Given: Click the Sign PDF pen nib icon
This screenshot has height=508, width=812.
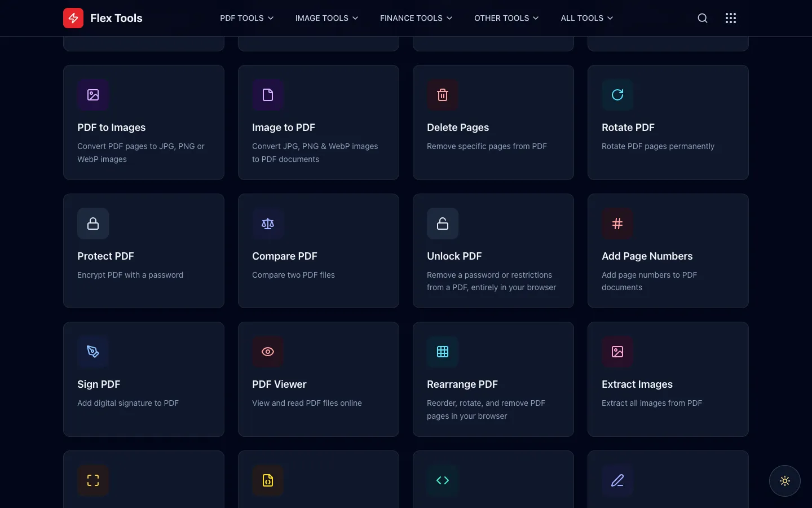Looking at the screenshot, I should 93,352.
